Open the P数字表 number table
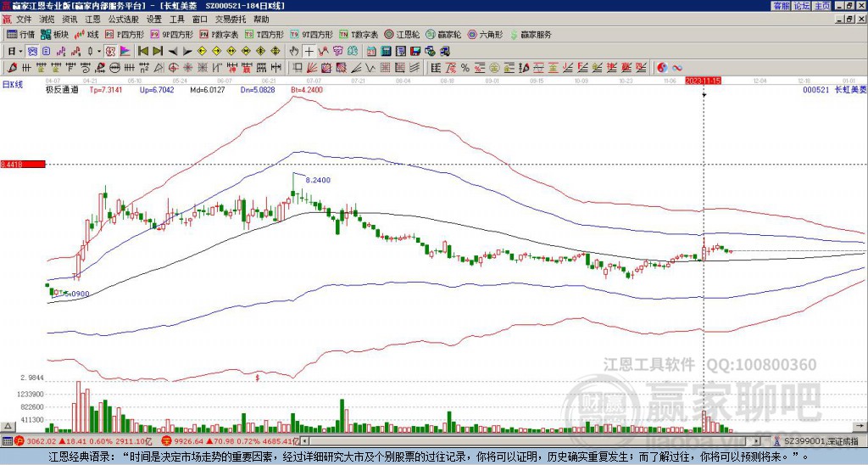Viewport: 868px width, 465px height. pos(219,34)
